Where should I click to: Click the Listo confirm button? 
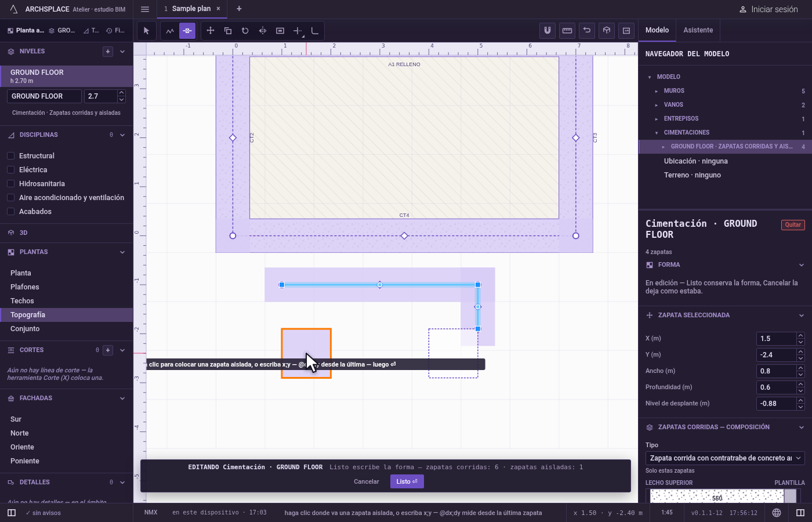coord(407,481)
